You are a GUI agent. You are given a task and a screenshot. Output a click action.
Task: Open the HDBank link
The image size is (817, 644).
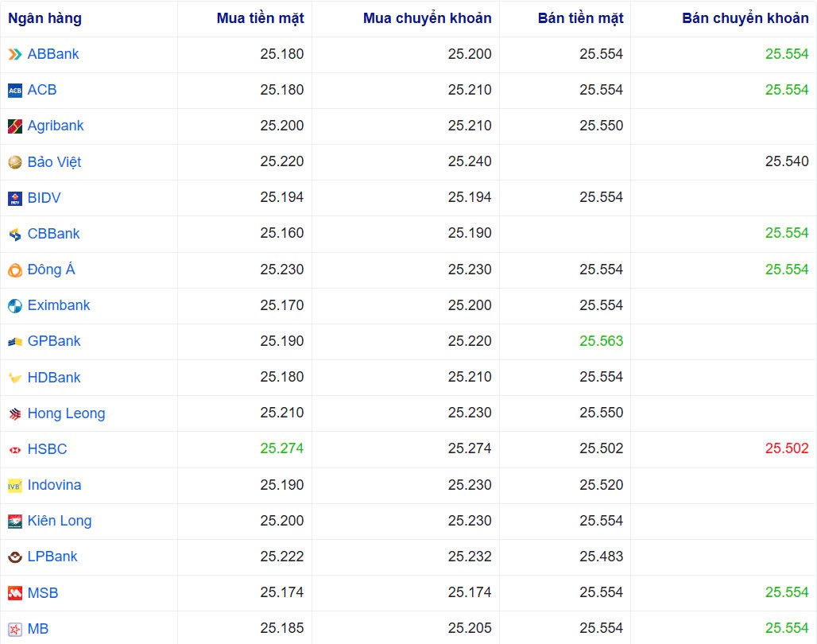tap(54, 378)
